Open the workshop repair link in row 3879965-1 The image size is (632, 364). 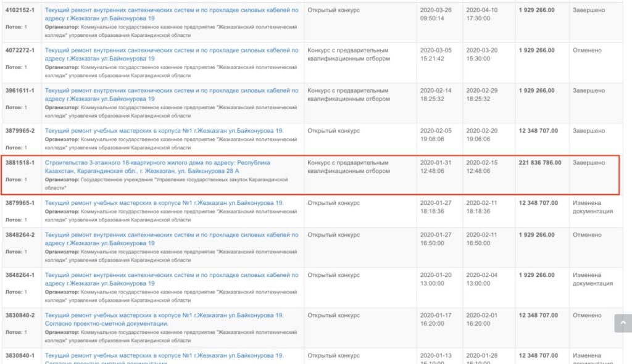164,203
